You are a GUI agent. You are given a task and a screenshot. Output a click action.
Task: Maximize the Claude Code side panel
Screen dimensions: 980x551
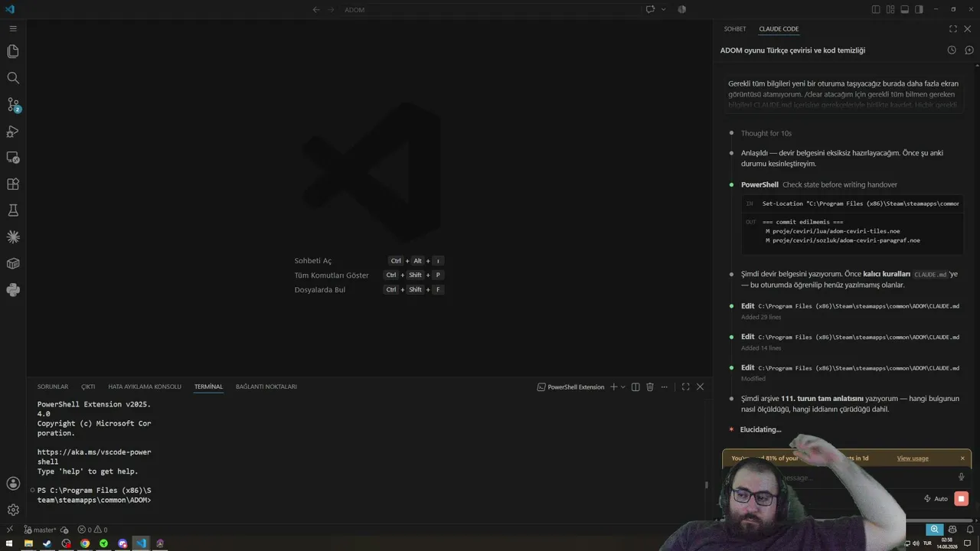[953, 29]
